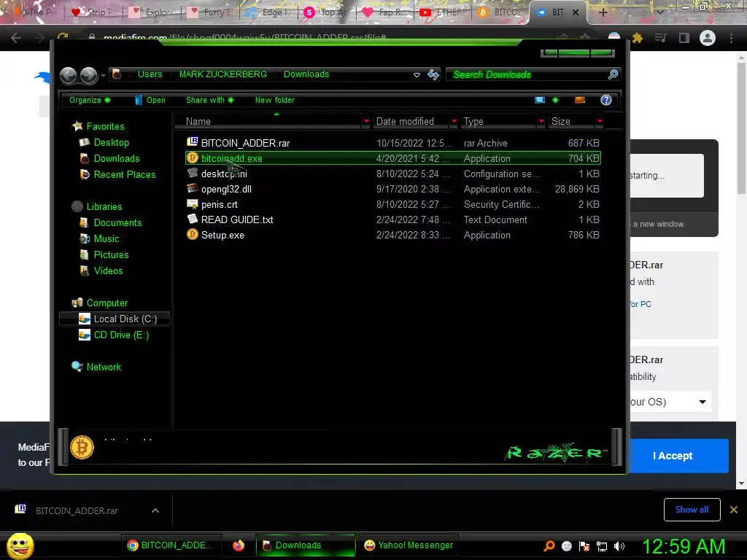Select Network in sidebar
The width and height of the screenshot is (747, 560).
[104, 367]
